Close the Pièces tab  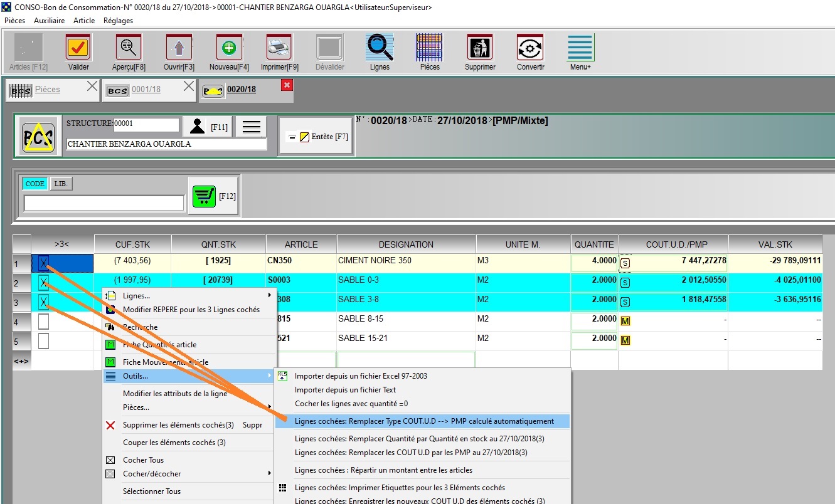[92, 87]
